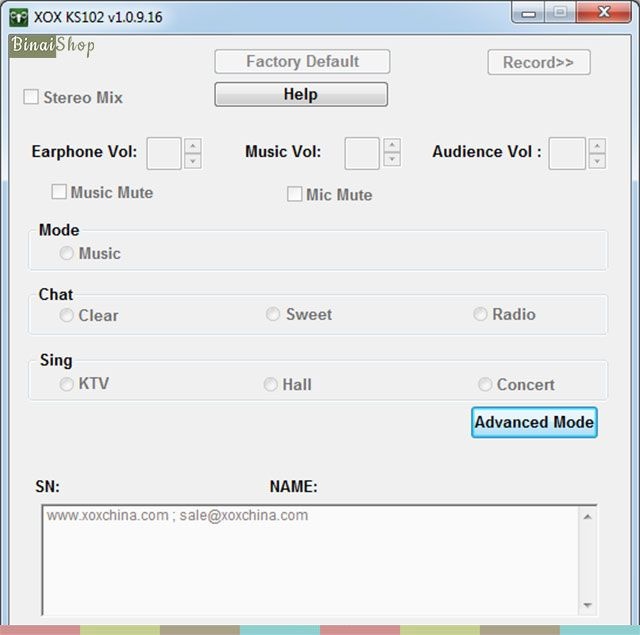
Task: Click the disabled maximize window button
Action: coord(560,13)
